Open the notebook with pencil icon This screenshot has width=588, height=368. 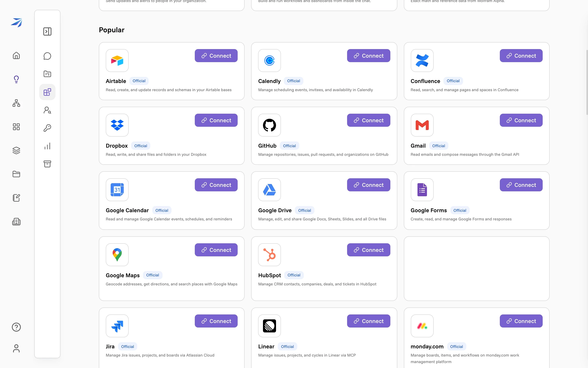(x=16, y=198)
